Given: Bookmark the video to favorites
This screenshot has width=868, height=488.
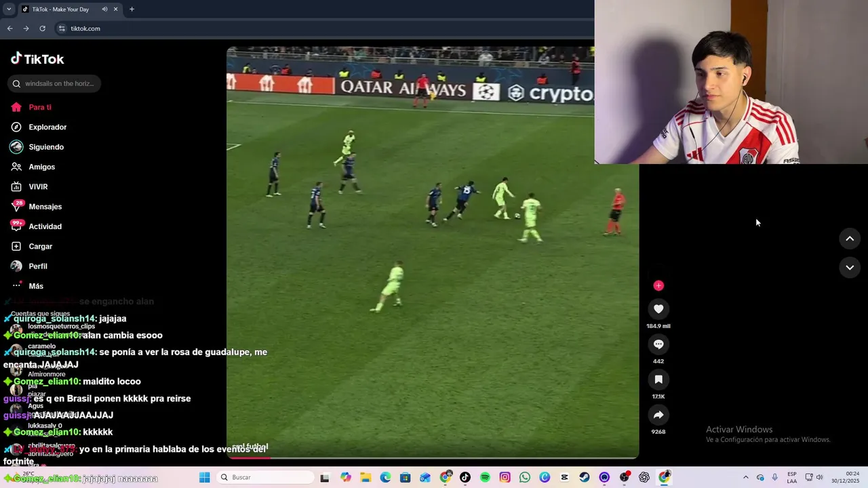Looking at the screenshot, I should [x=658, y=380].
